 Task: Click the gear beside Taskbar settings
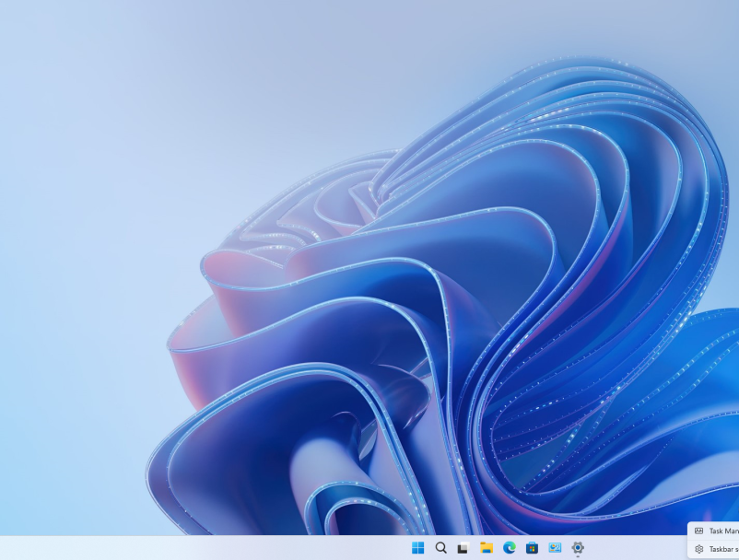[x=699, y=549]
